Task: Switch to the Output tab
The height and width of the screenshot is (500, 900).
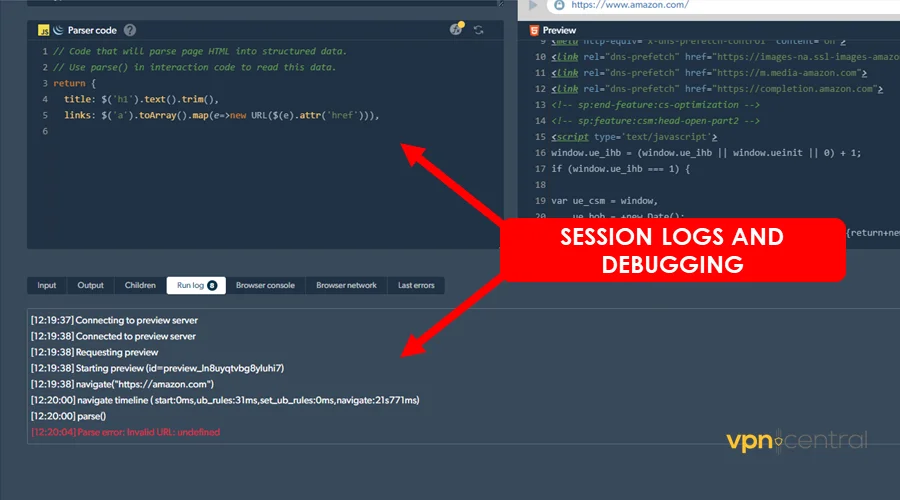Action: pyautogui.click(x=91, y=285)
